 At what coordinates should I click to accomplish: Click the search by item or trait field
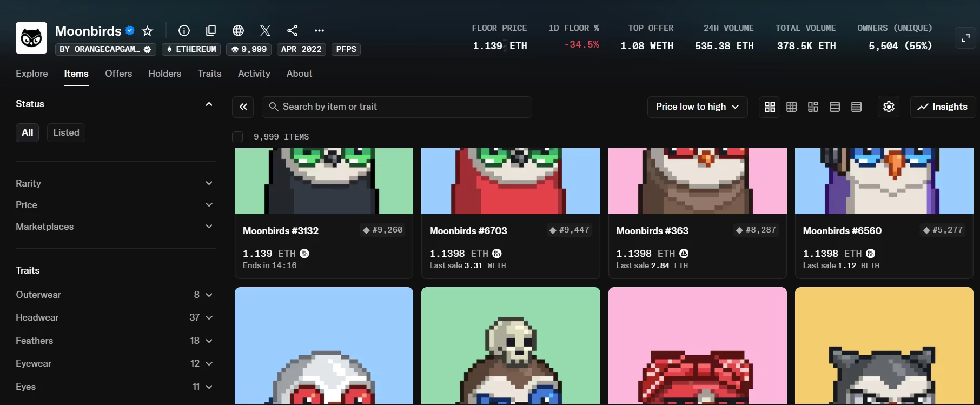[x=397, y=107]
